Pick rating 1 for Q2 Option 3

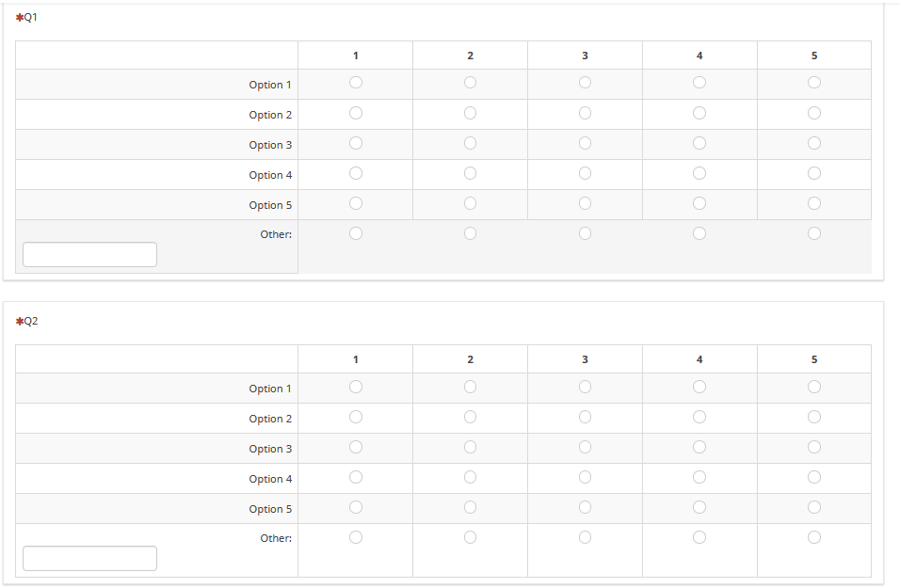[x=356, y=447]
